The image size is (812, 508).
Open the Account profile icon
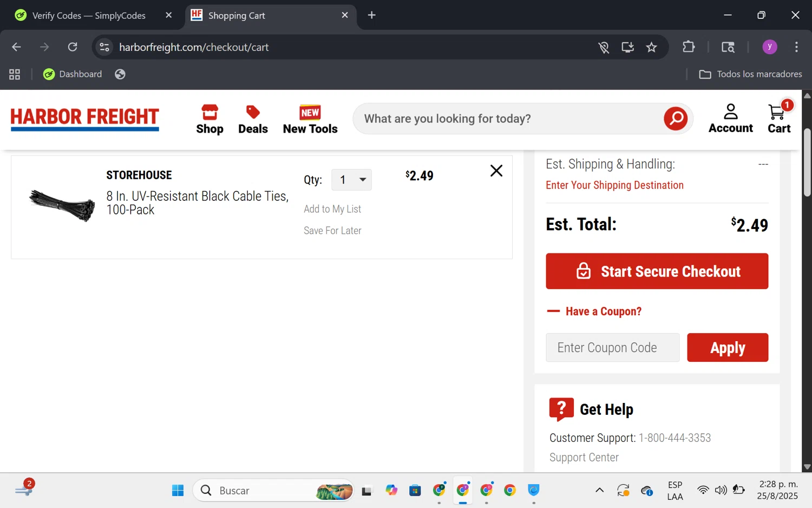click(731, 119)
